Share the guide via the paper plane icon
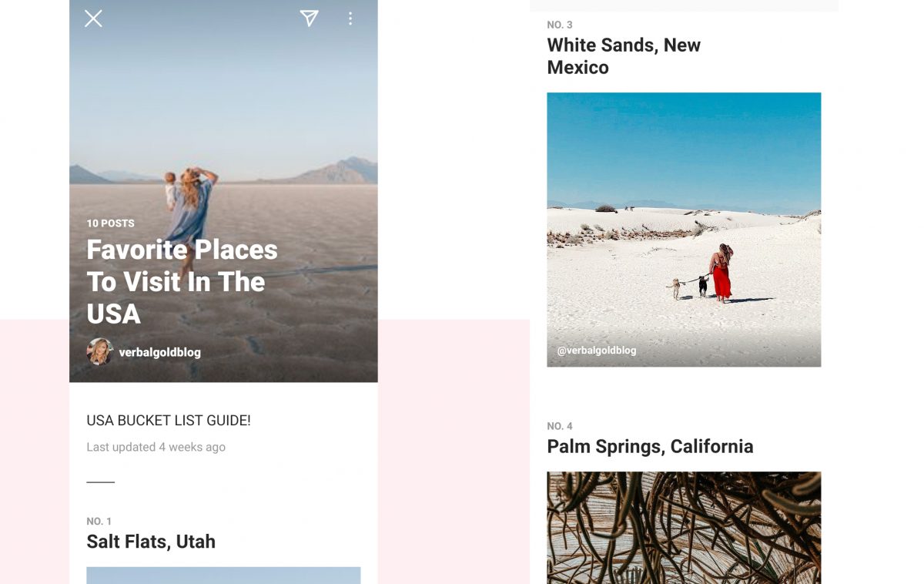 310,18
